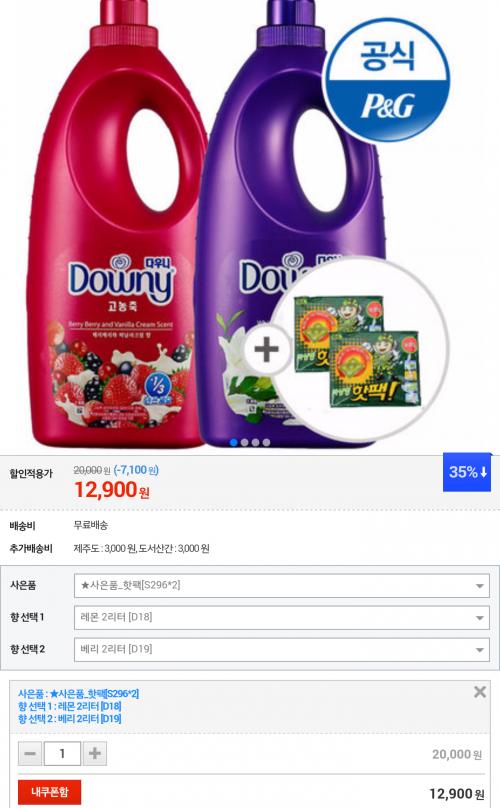The width and height of the screenshot is (500, 808).
Task: Click the hot pack gift image
Action: 357,350
